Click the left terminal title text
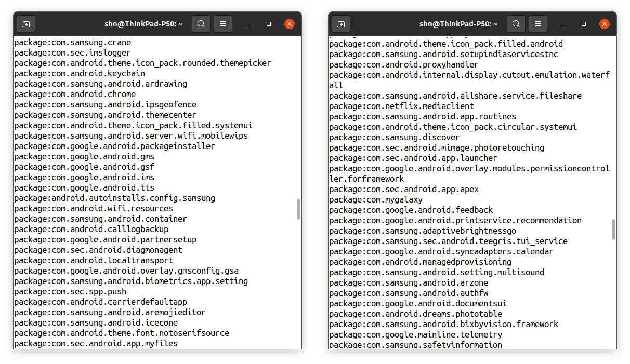This screenshot has height=364, width=630. coord(143,24)
